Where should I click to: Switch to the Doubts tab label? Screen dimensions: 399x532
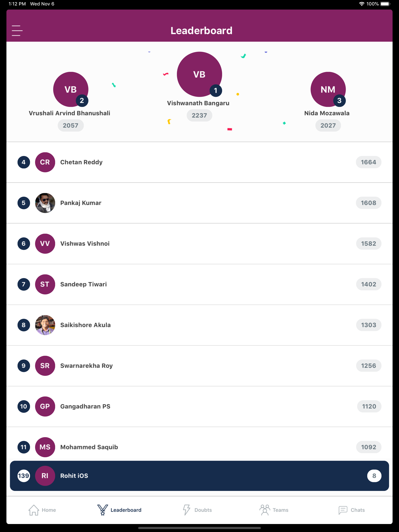tap(203, 510)
